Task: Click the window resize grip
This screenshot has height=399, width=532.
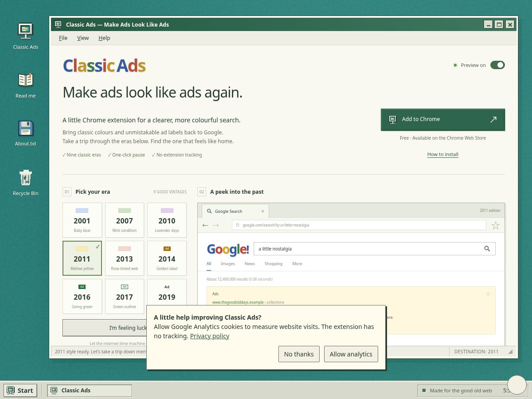Action: pyautogui.click(x=510, y=352)
